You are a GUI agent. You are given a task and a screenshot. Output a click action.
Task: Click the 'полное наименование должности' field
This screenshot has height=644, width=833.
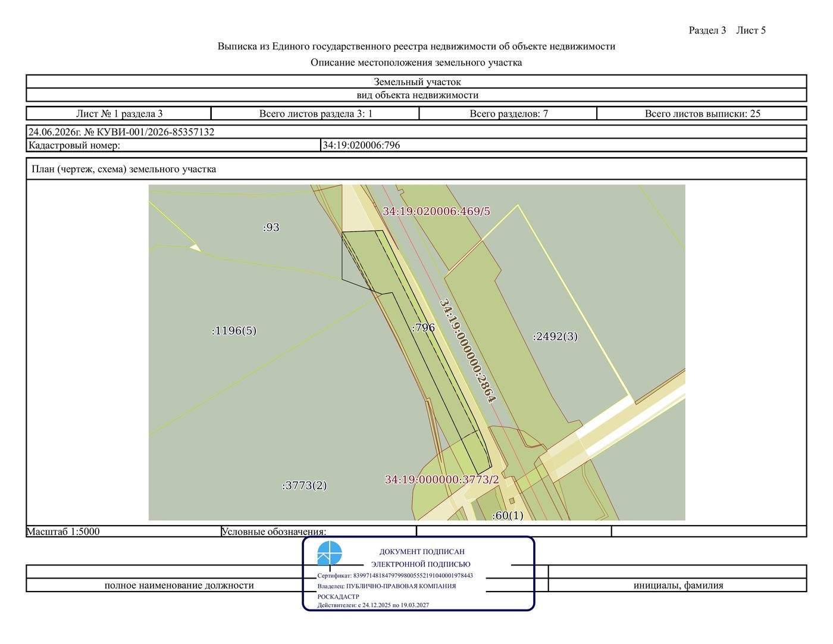pyautogui.click(x=179, y=585)
